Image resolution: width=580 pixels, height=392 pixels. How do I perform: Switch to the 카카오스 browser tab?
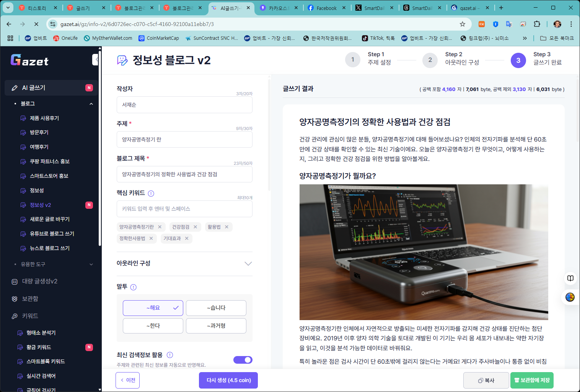click(x=279, y=8)
